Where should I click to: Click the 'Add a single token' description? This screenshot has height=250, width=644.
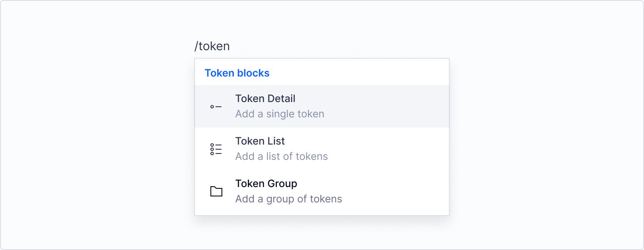[x=280, y=114]
